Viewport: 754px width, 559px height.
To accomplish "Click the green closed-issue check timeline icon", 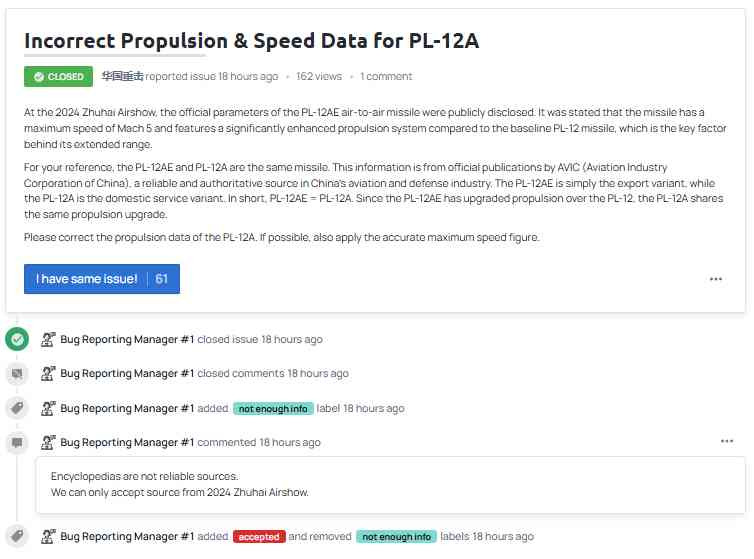I will (16, 339).
